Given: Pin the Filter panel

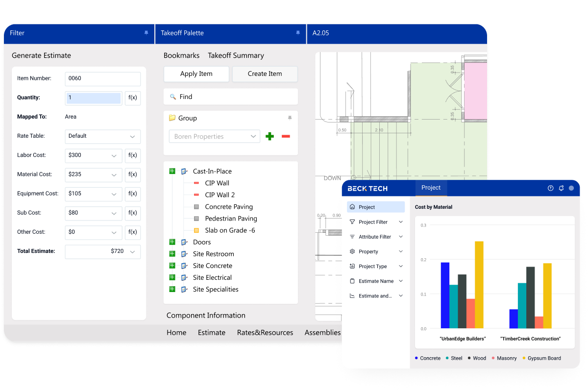Looking at the screenshot, I should 146,33.
